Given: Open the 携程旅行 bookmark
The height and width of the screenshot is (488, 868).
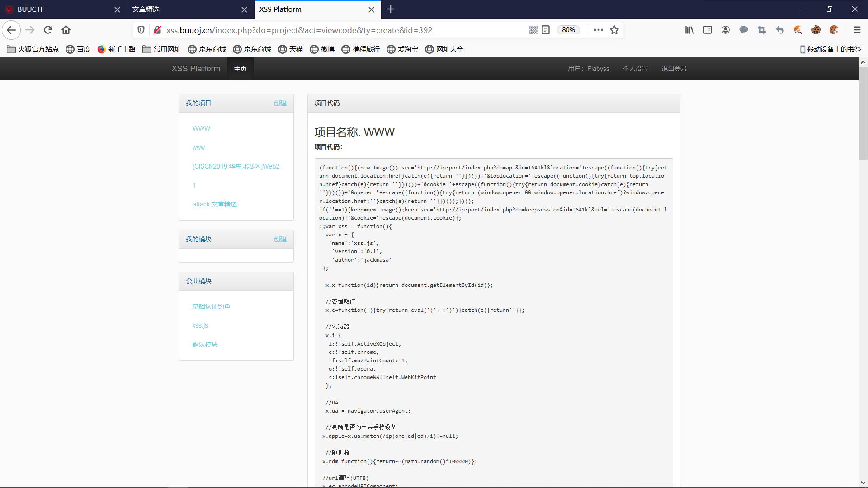Looking at the screenshot, I should (x=361, y=49).
